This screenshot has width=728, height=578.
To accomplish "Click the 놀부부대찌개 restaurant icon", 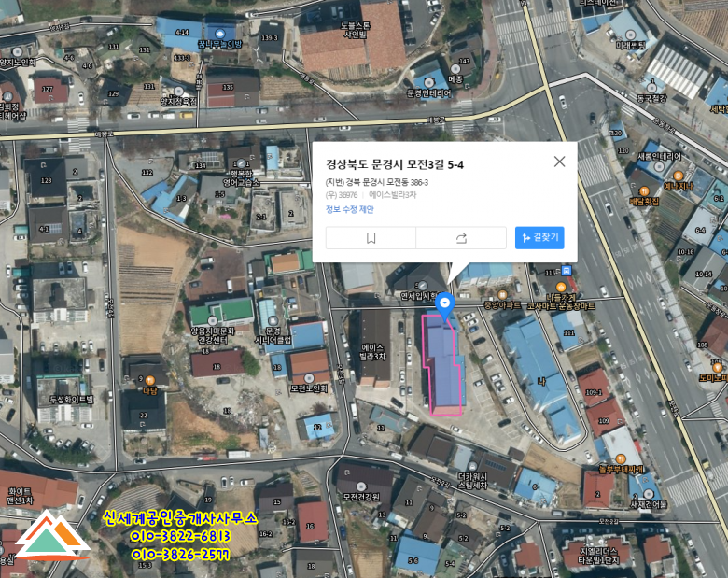I will [620, 459].
